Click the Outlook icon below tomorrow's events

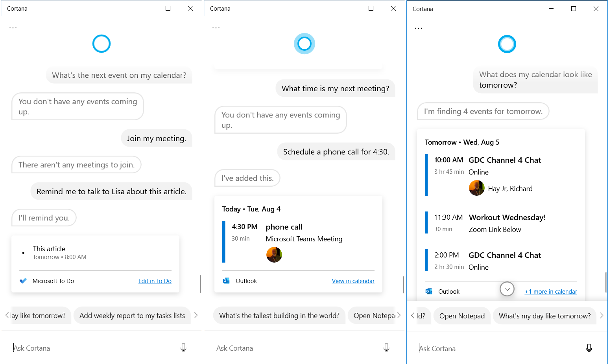[x=428, y=291]
